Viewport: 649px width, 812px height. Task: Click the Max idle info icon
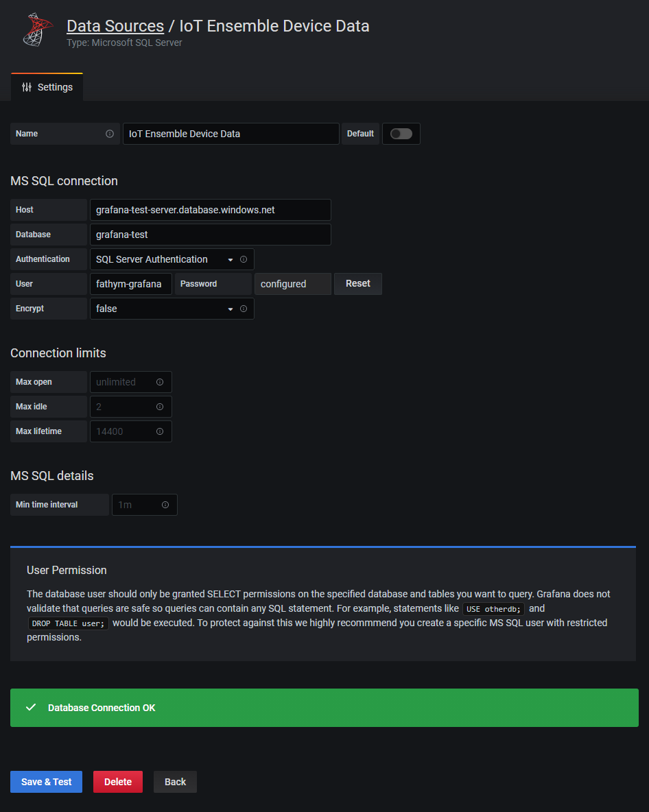pyautogui.click(x=160, y=407)
